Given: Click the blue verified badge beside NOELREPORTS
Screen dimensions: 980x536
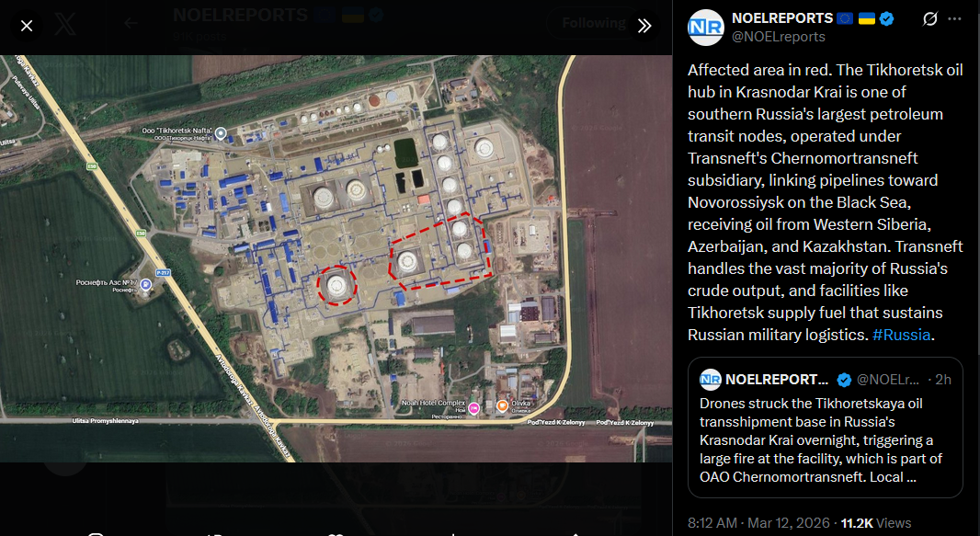Looking at the screenshot, I should (x=886, y=18).
